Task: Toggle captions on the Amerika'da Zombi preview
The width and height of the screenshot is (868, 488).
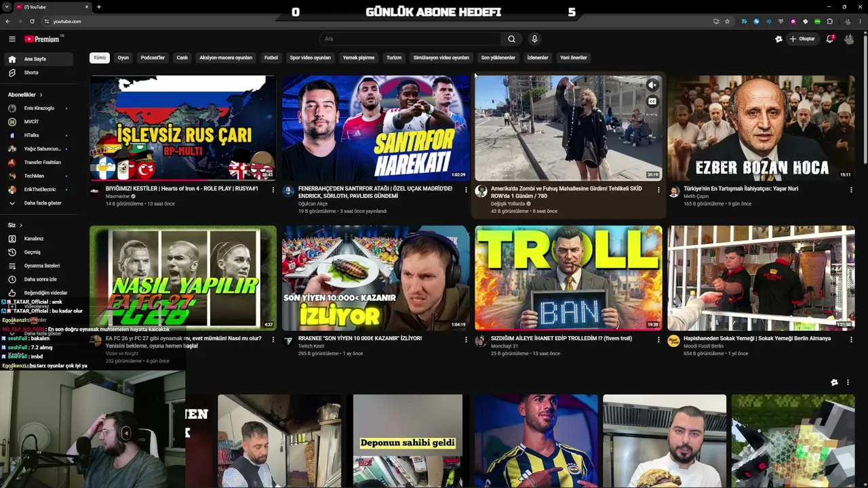Action: pyautogui.click(x=652, y=102)
